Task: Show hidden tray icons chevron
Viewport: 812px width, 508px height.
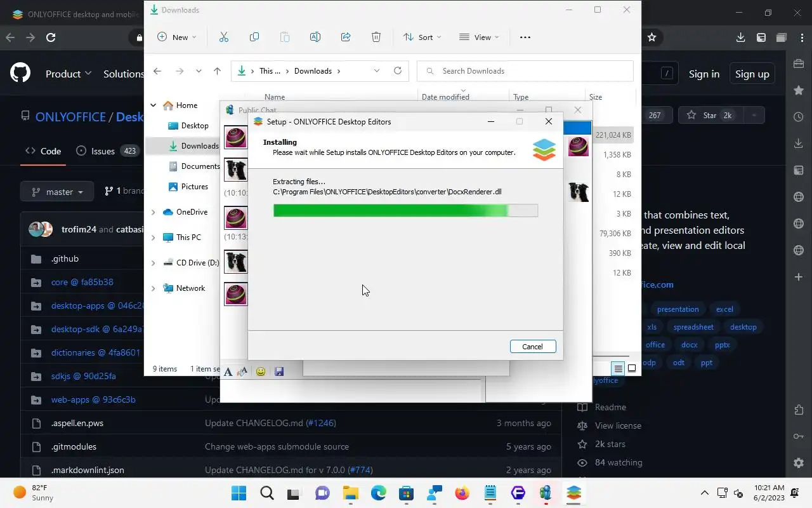Action: pyautogui.click(x=704, y=493)
